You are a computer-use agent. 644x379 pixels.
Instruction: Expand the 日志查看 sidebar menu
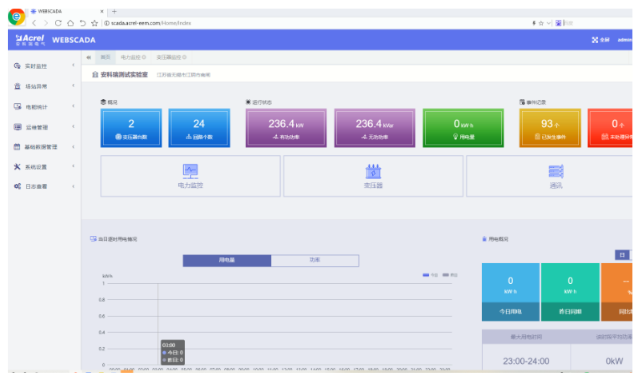[44, 186]
